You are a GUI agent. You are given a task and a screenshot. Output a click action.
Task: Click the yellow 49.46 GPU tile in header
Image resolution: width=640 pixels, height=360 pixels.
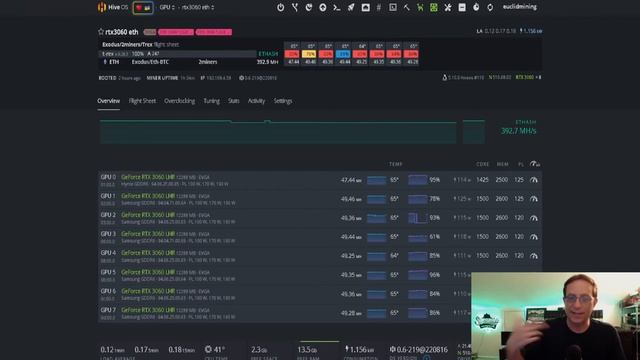pyautogui.click(x=309, y=54)
